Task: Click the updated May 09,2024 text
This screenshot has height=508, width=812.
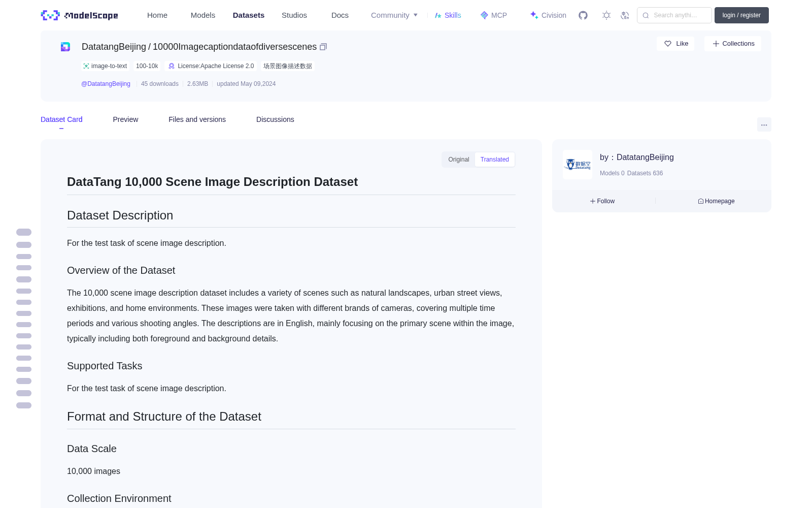Action: coord(246,84)
